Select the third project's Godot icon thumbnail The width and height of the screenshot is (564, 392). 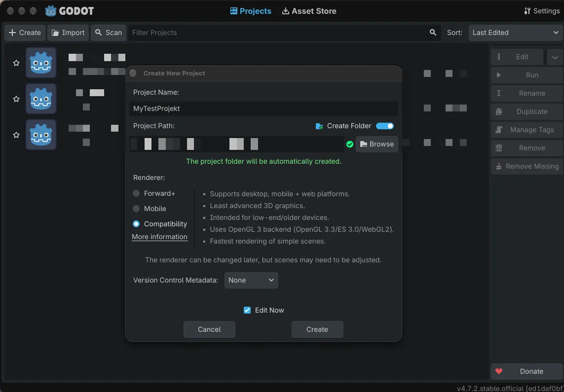(x=41, y=135)
